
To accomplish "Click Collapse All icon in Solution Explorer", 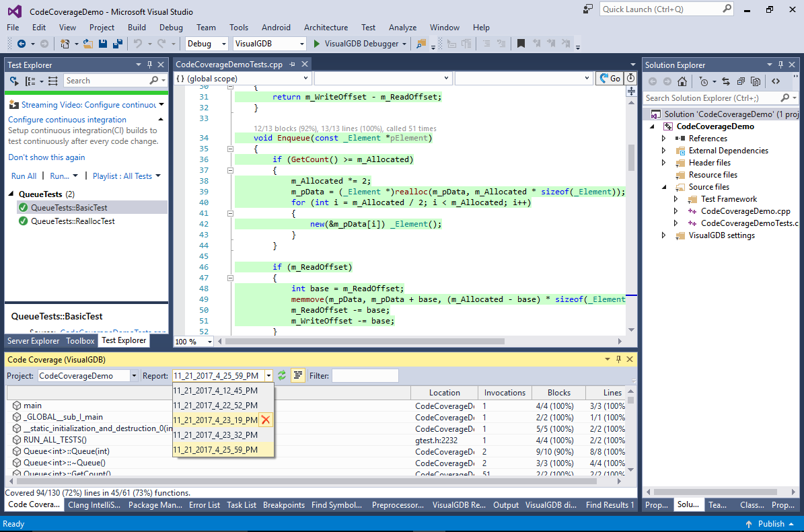I will pos(741,81).
